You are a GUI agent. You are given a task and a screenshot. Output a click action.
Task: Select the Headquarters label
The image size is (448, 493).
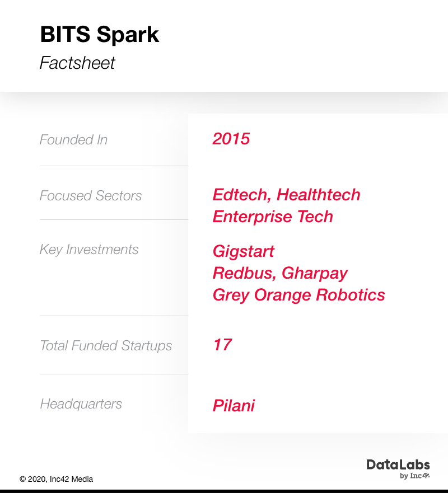[81, 404]
